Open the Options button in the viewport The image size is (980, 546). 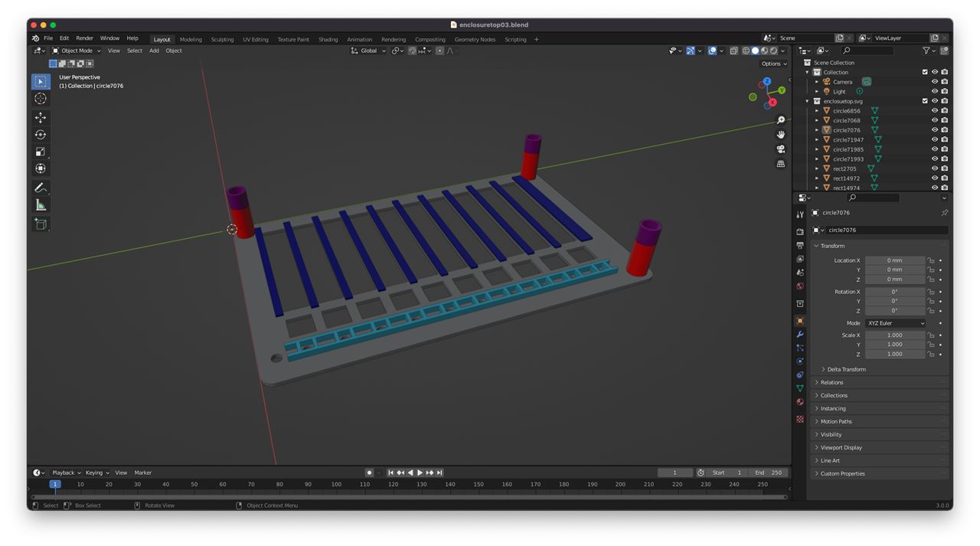773,64
